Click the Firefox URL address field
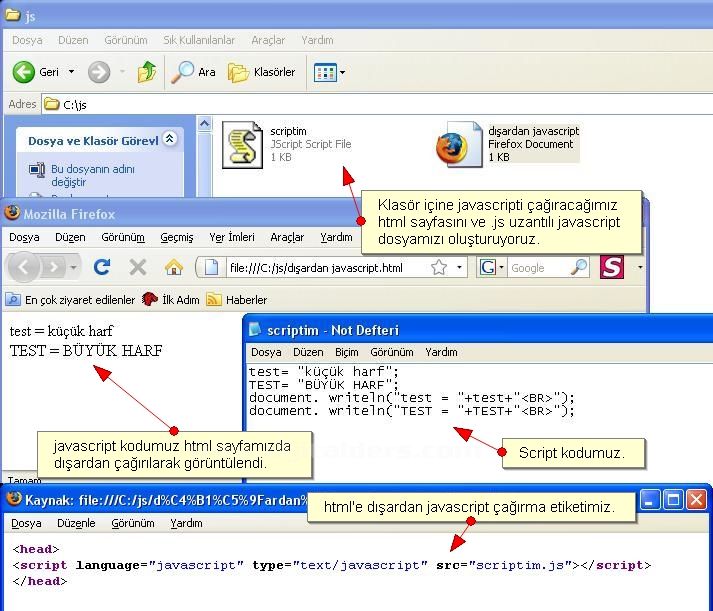713x611 pixels. pos(327,268)
